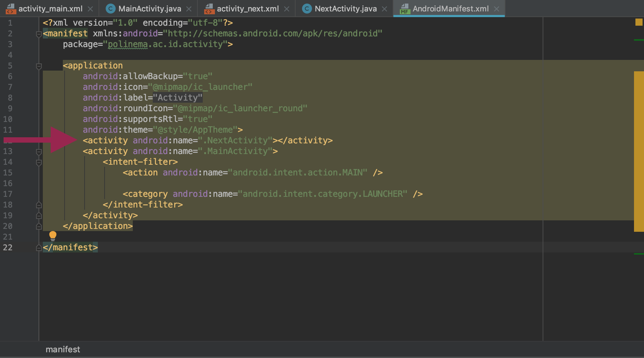Click the label value "Activity" on line 8
This screenshot has width=644, height=358.
[178, 98]
